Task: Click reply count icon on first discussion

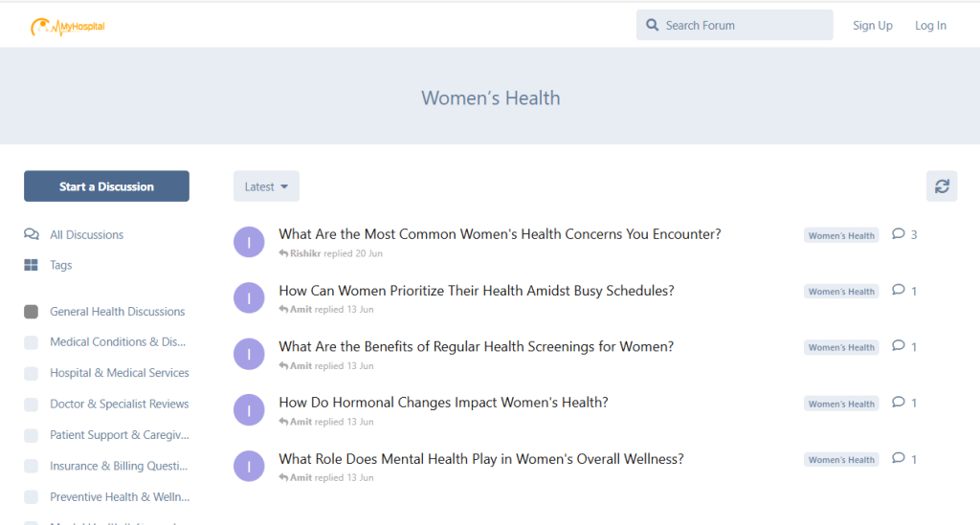Action: (x=898, y=234)
